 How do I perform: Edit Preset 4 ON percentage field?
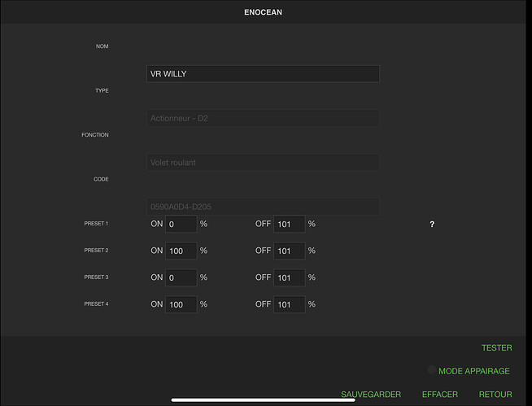point(181,304)
